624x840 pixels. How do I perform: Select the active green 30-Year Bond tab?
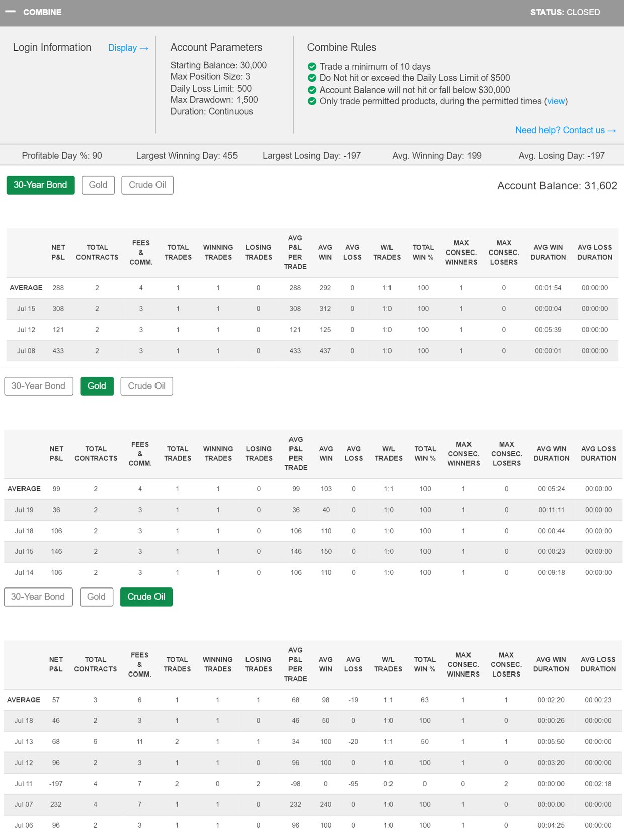coord(40,185)
